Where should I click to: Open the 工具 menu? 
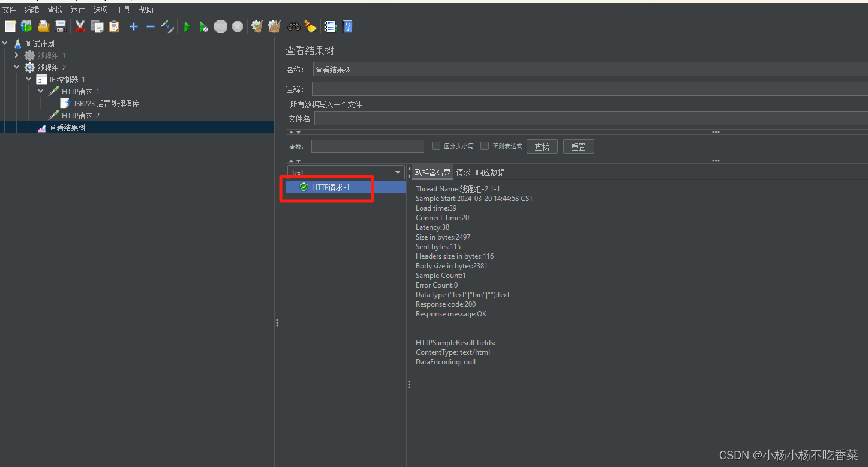click(123, 10)
